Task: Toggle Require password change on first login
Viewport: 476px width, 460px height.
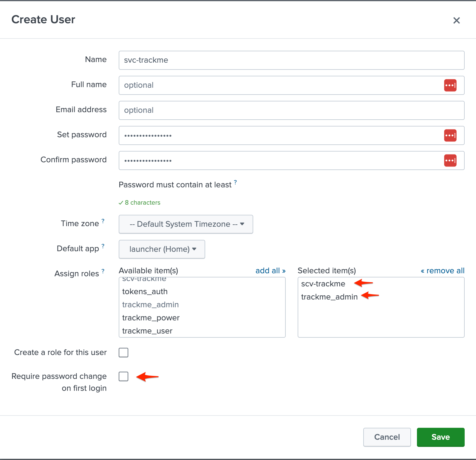Action: coord(123,376)
